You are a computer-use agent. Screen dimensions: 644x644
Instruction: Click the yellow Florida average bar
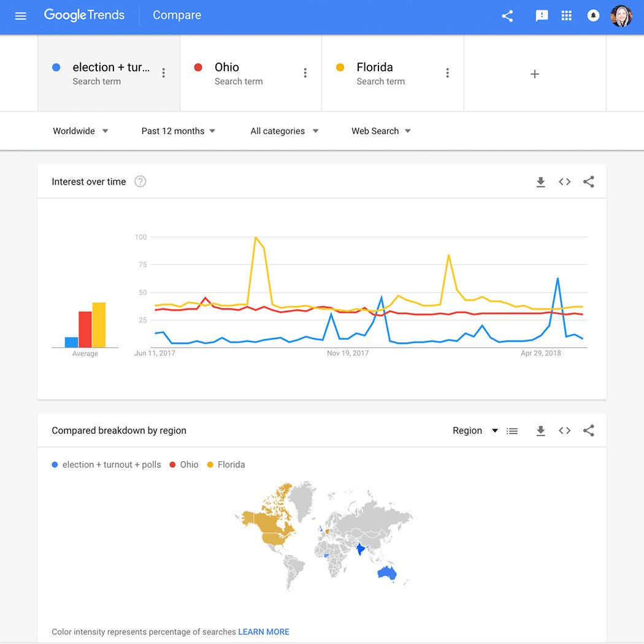pyautogui.click(x=99, y=325)
